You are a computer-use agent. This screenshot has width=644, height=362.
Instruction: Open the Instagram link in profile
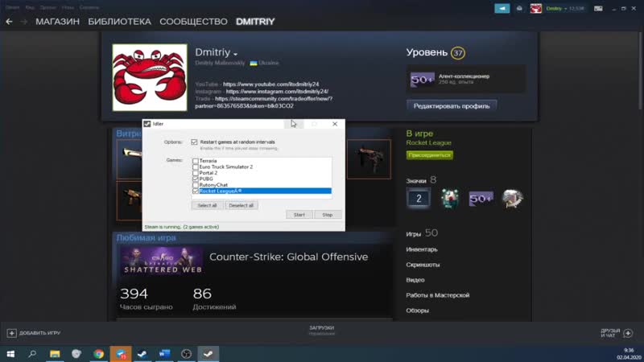[277, 92]
